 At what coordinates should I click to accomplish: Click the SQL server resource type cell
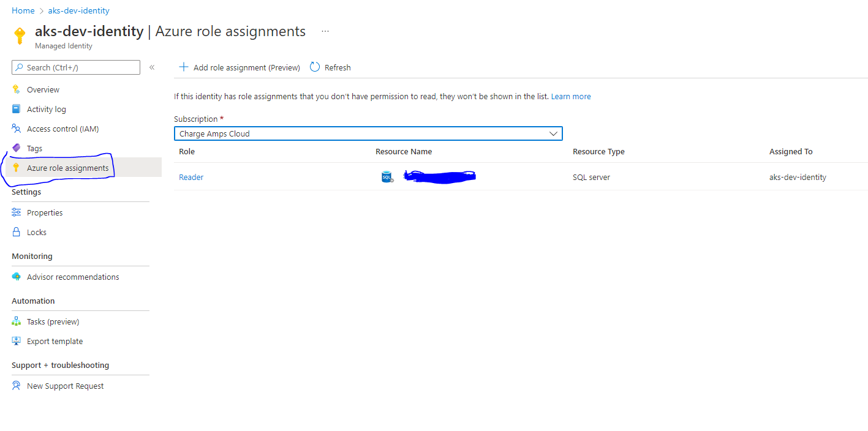591,177
